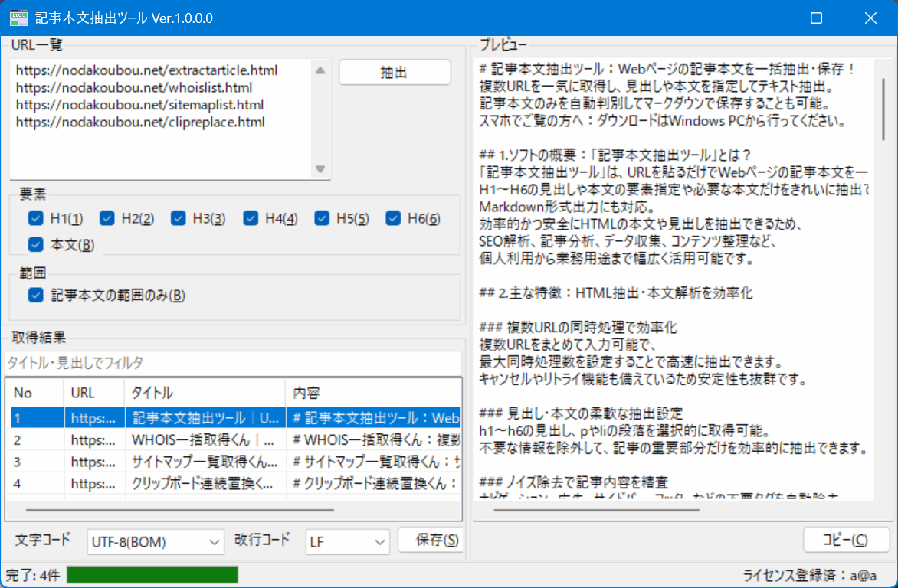This screenshot has height=588, width=898.
Task: Click the results table horizontal scrollbar
Action: coord(180,510)
